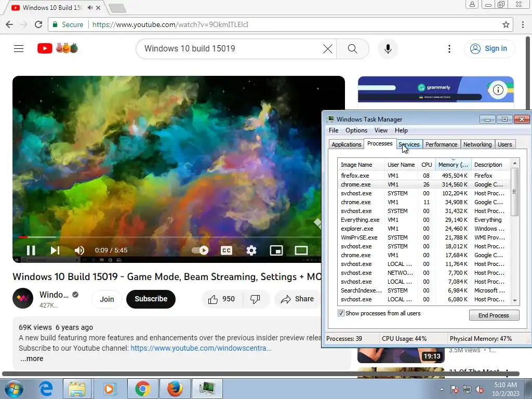Screen dimensions: 532x399
Task: Open Task Manager File menu
Action: click(x=334, y=130)
